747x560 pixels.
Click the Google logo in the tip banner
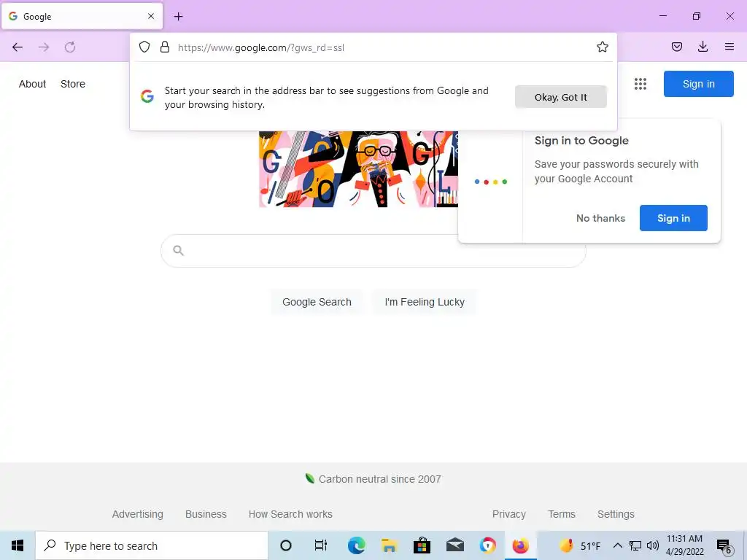(147, 97)
